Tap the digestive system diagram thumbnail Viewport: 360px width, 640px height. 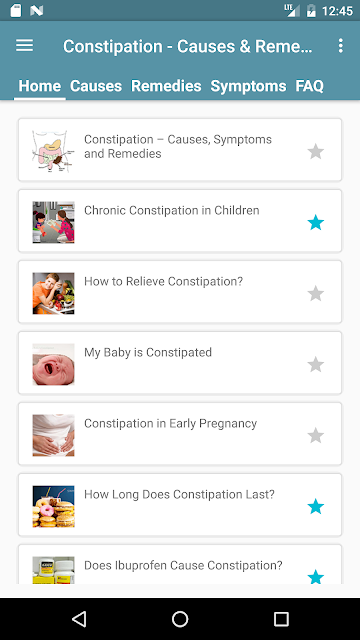[x=53, y=151]
